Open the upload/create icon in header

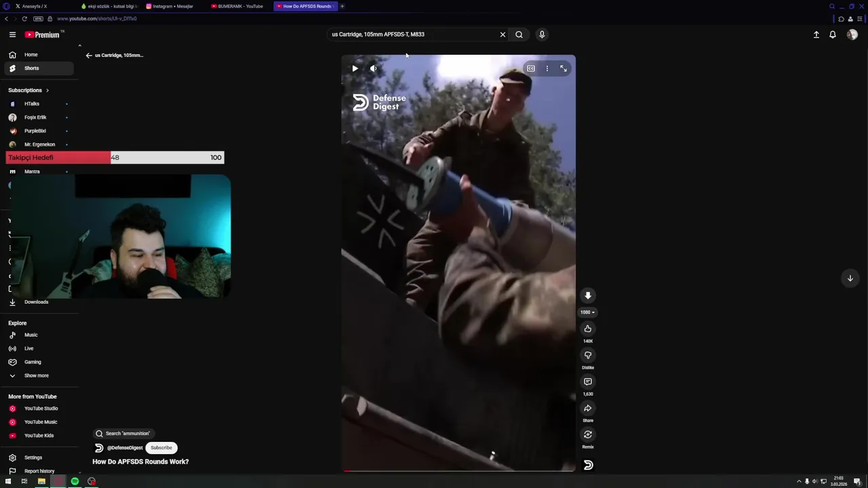pos(816,35)
